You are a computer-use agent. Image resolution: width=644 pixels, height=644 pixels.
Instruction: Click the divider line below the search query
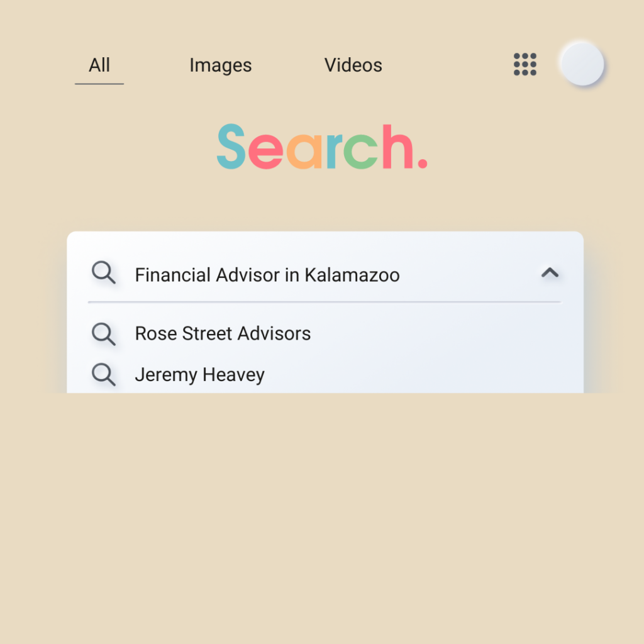pos(325,302)
